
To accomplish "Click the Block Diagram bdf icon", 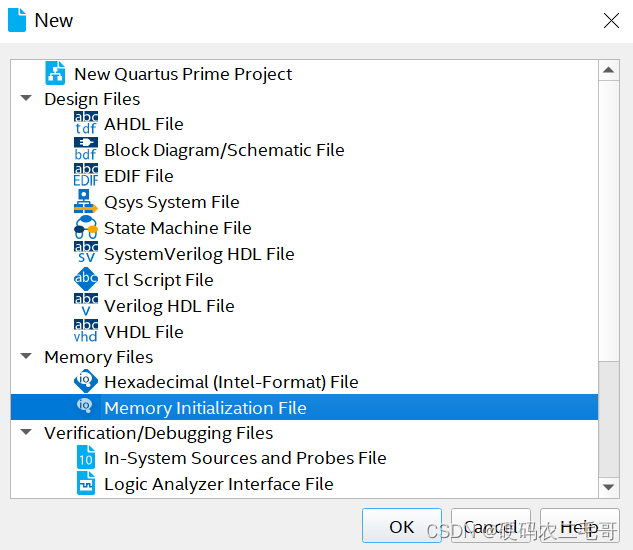I will (86, 149).
